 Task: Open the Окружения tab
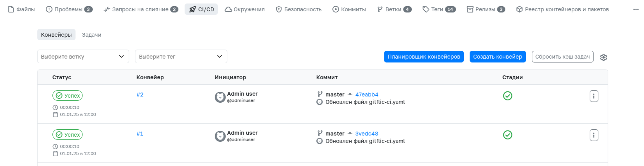click(245, 9)
